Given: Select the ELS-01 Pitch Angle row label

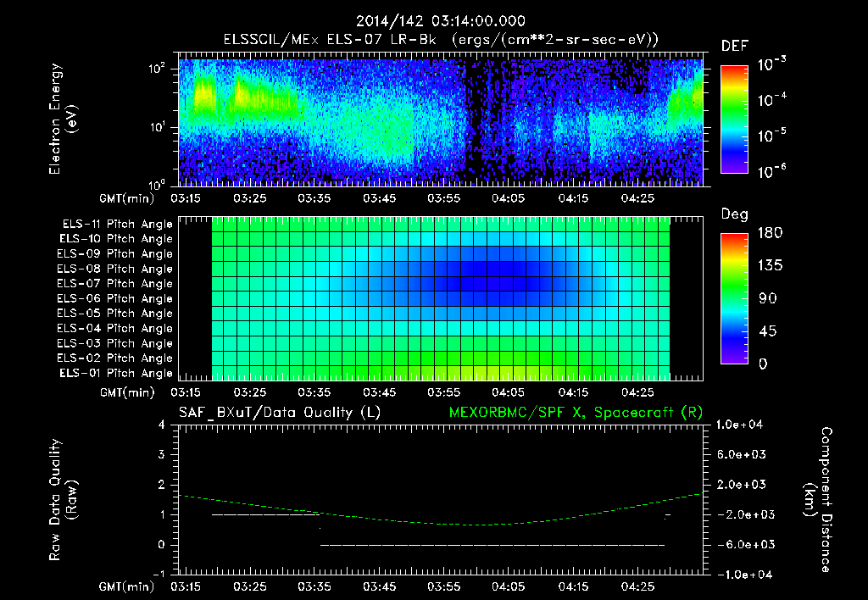Looking at the screenshot, I should click(116, 373).
